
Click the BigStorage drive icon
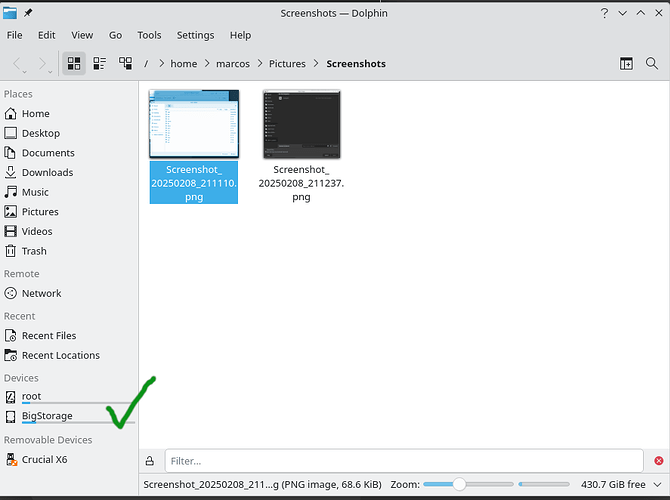pyautogui.click(x=11, y=417)
